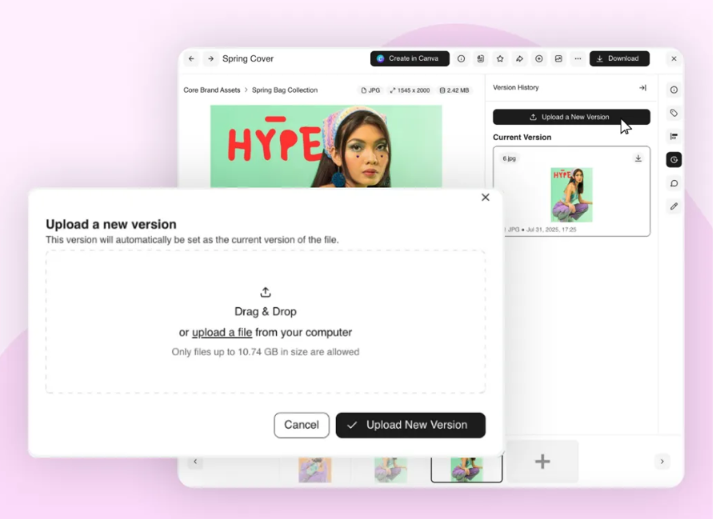Screen dimensions: 713x519
Task: Close the Upload a new version dialog
Action: (x=486, y=197)
